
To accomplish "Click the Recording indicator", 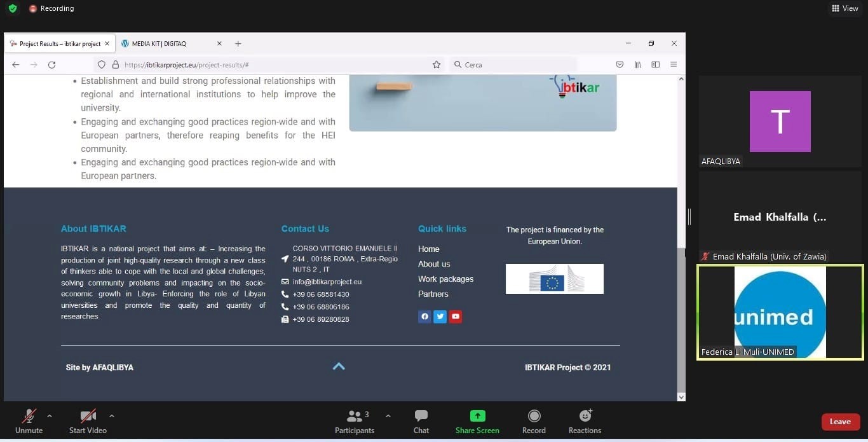I will (51, 8).
